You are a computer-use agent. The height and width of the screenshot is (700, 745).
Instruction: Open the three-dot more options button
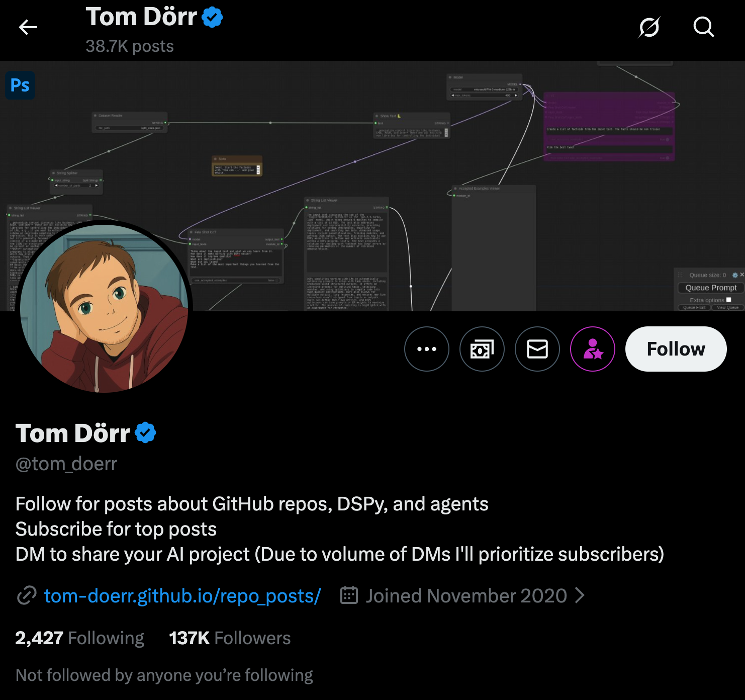click(427, 349)
